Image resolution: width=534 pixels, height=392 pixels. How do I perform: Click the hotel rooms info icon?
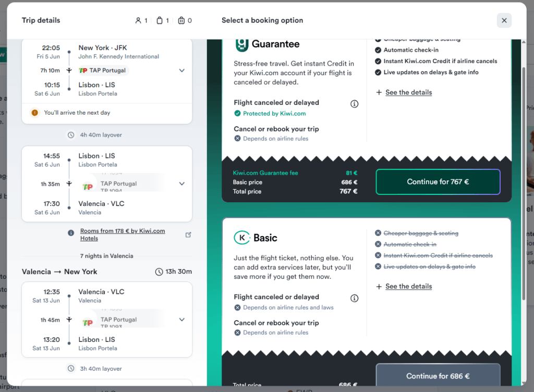71,233
